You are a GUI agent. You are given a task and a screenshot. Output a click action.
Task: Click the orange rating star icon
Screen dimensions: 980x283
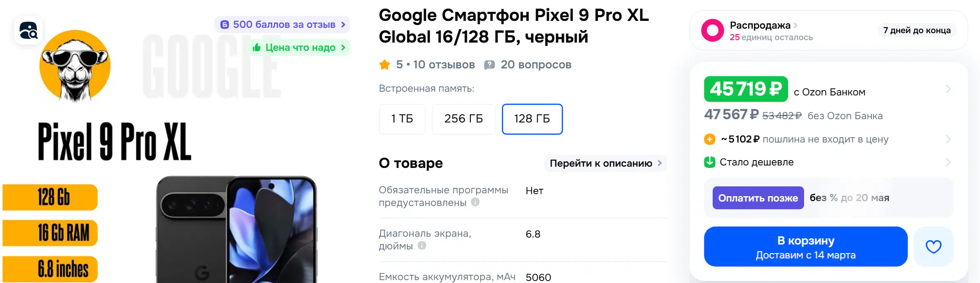coord(385,65)
